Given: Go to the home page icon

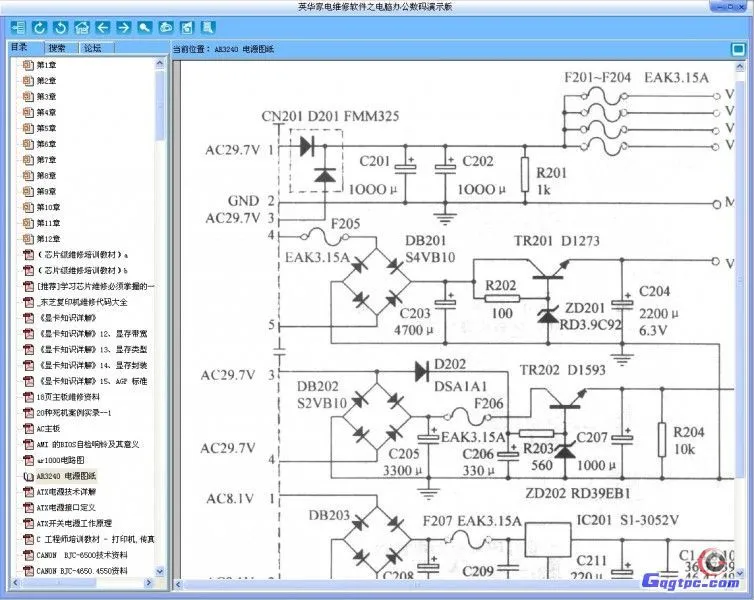Looking at the screenshot, I should point(81,27).
